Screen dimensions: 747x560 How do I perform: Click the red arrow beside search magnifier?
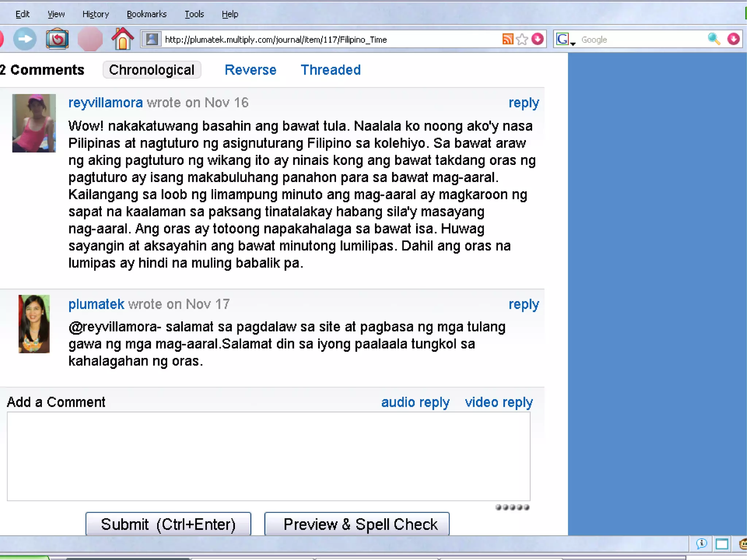pyautogui.click(x=733, y=39)
